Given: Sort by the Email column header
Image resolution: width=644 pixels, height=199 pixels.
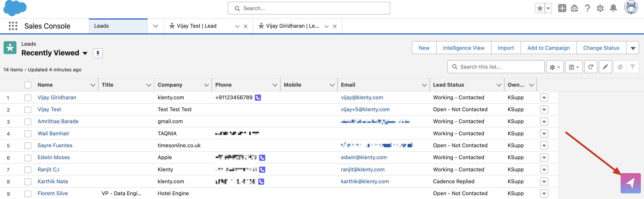Looking at the screenshot, I should tap(348, 85).
